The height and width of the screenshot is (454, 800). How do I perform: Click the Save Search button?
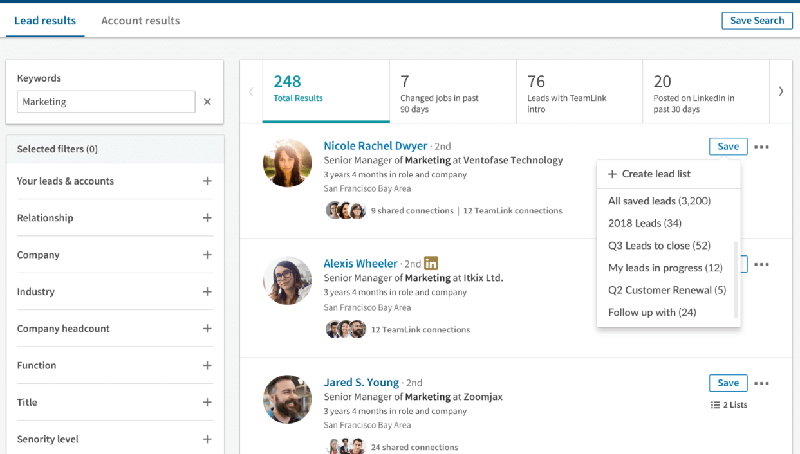[757, 20]
